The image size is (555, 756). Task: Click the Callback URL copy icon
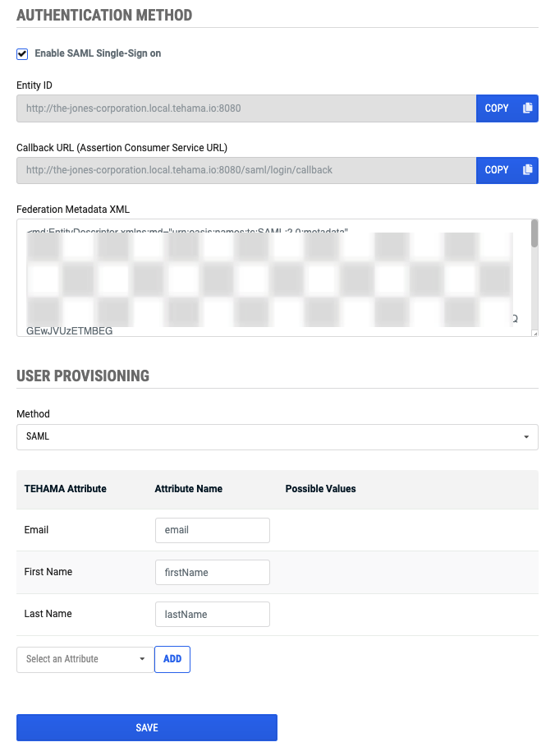click(x=528, y=170)
